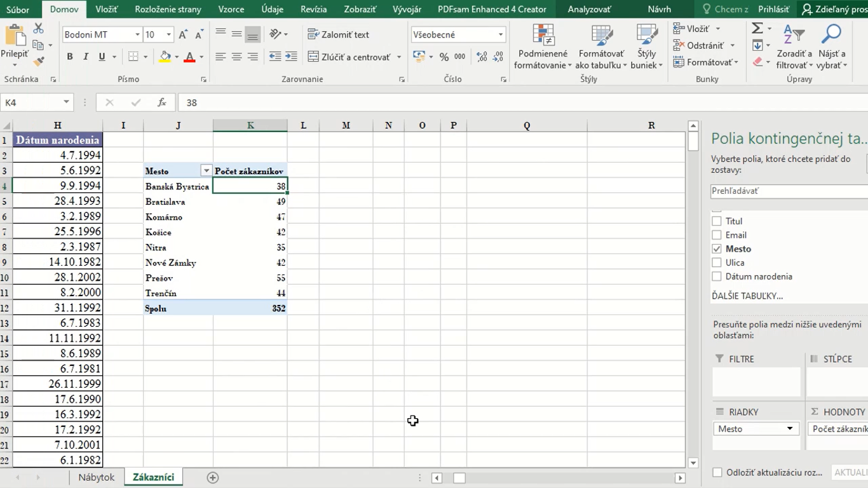Screen dimensions: 868x488
Task: Open the Vložiť ribbon tab
Action: point(107,10)
